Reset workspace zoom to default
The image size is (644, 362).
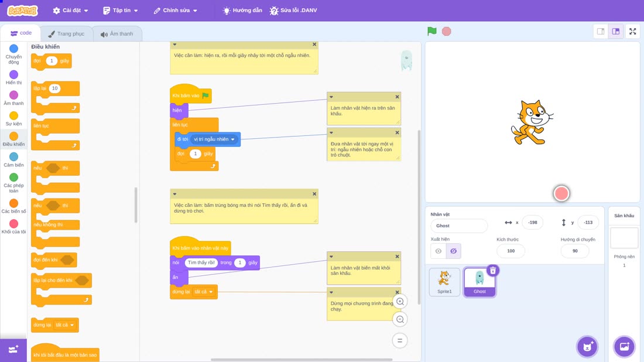pos(400,341)
